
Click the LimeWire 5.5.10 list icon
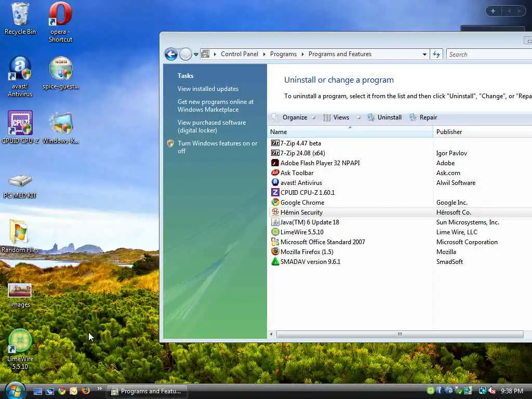275,232
